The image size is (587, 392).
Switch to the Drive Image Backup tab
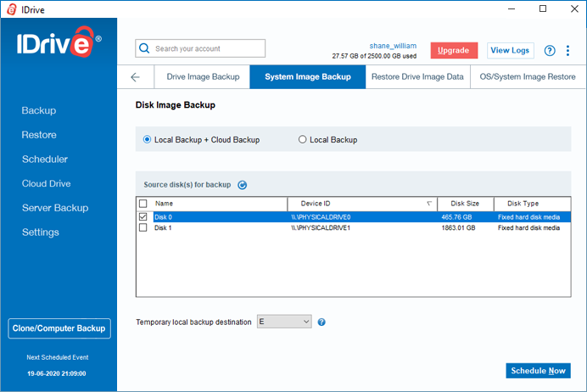tap(203, 76)
